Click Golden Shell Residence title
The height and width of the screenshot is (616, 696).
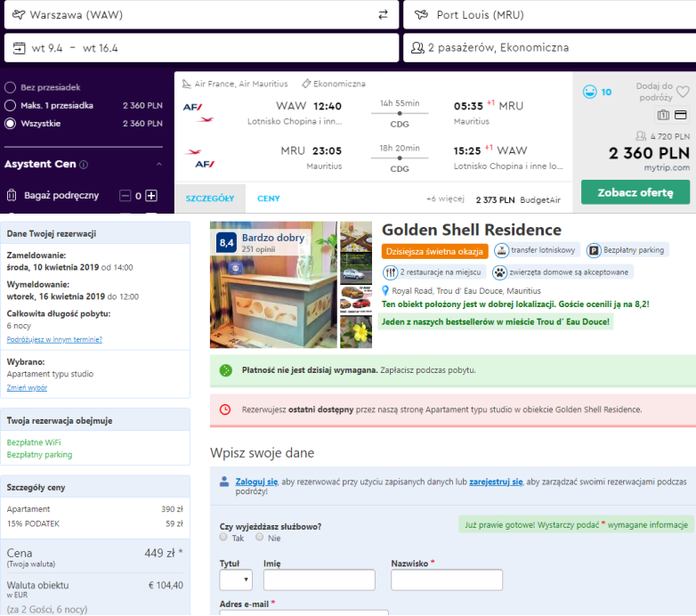tap(472, 230)
